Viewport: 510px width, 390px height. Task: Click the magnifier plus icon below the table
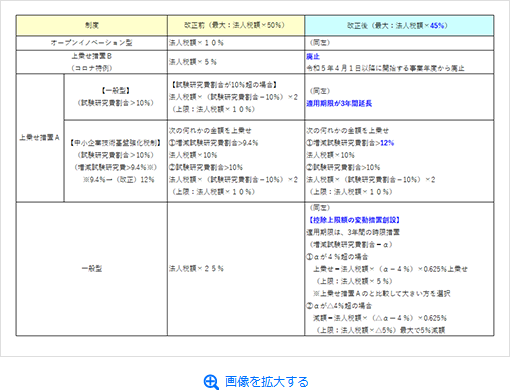[x=211, y=382]
